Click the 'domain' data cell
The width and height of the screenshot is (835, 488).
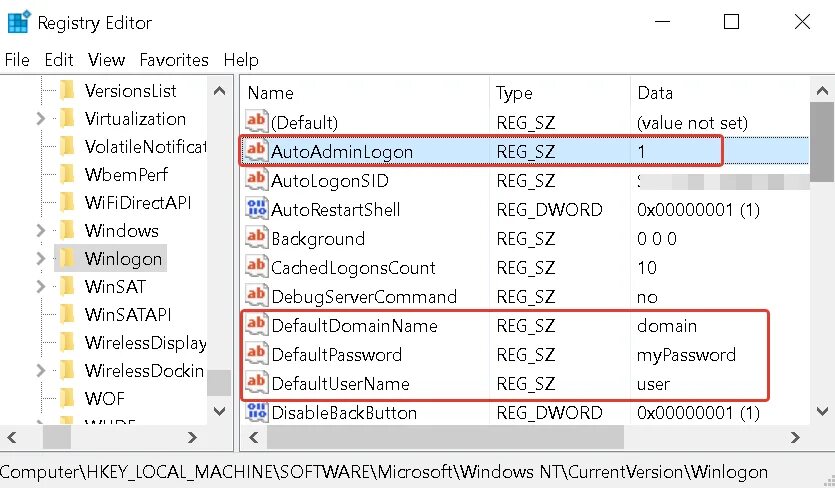click(667, 326)
